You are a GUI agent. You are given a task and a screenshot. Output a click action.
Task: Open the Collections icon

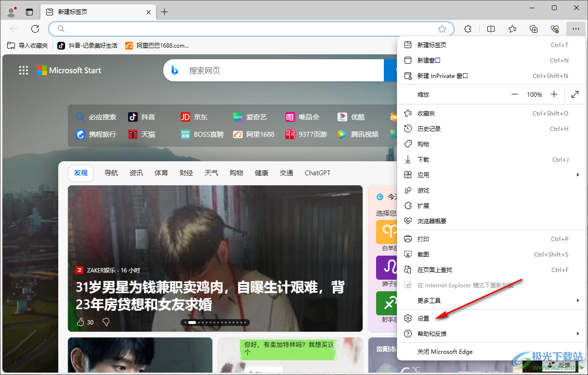(x=533, y=29)
